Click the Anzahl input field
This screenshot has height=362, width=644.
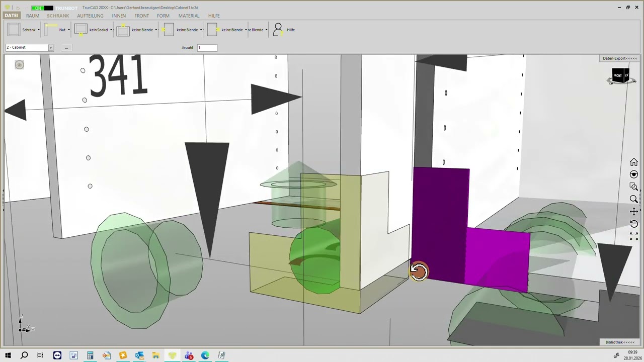(207, 47)
